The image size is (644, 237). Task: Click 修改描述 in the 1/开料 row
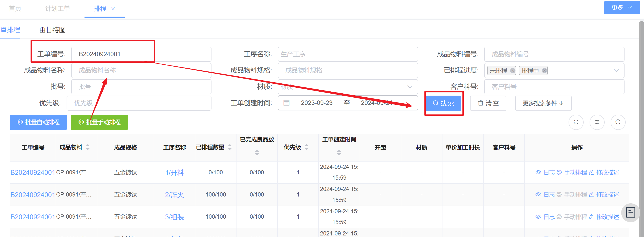(604, 172)
